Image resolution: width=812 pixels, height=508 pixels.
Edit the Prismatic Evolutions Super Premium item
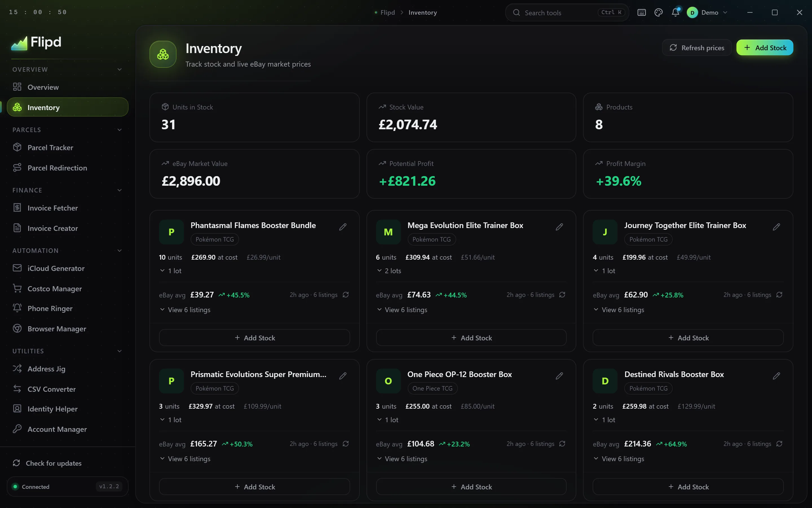click(x=343, y=376)
